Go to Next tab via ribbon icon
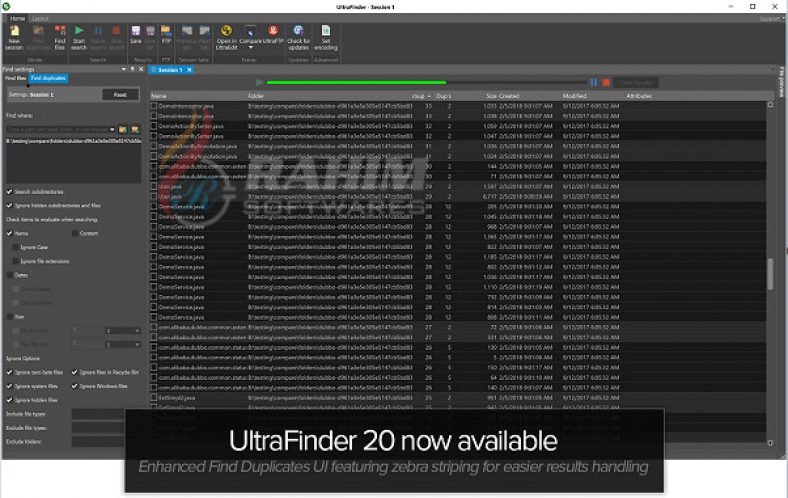Screen dimensions: 788x498 (x=204, y=37)
